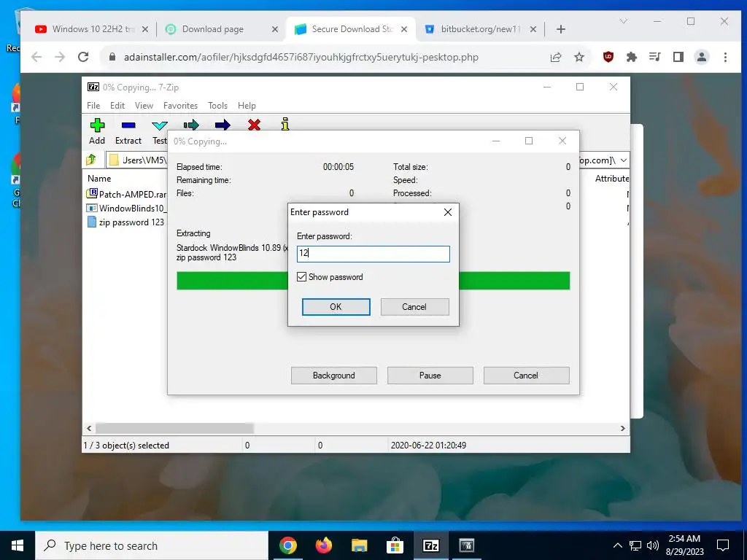
Task: Click the red Delete X icon in toolbar
Action: (x=254, y=125)
